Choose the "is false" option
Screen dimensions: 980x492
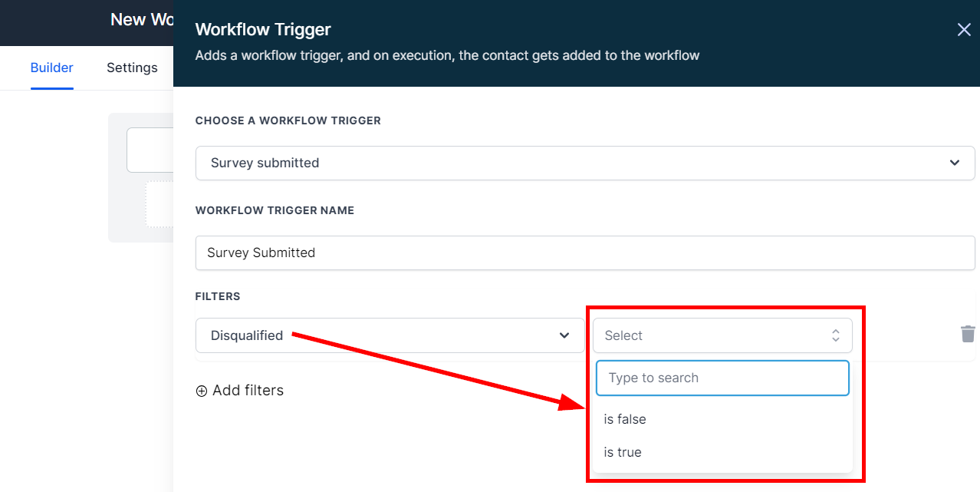[625, 419]
